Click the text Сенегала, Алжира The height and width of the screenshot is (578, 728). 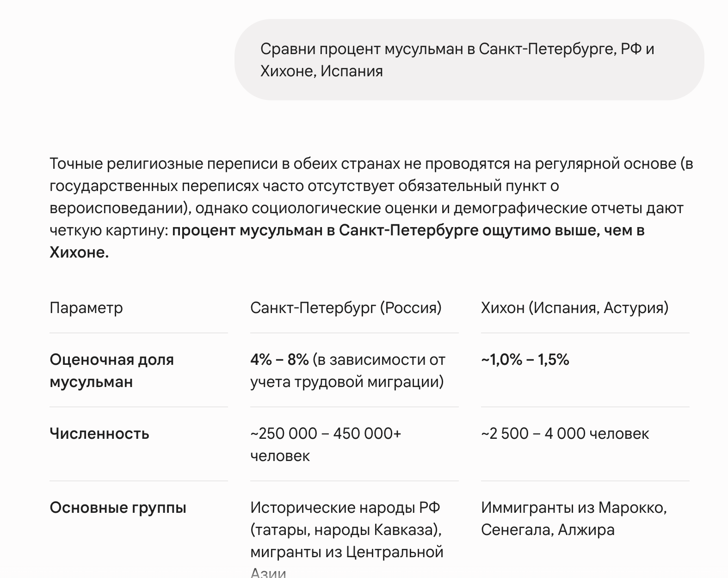[x=548, y=530]
